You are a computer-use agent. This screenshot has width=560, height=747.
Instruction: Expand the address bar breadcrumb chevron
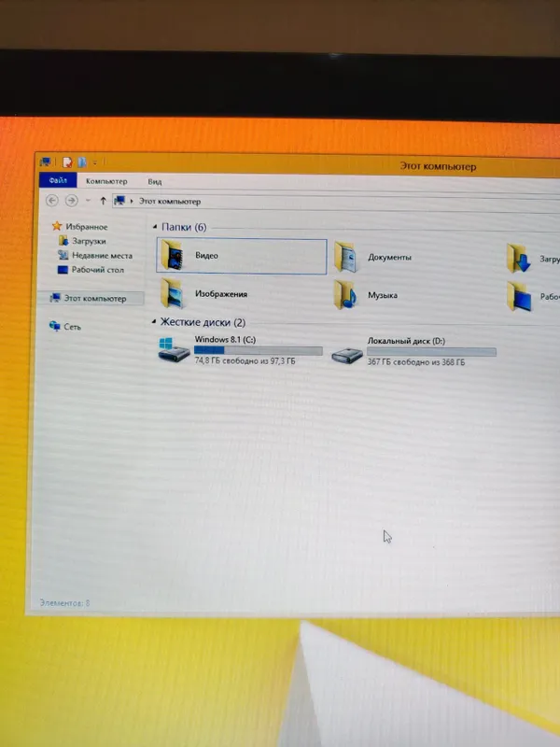(x=132, y=201)
